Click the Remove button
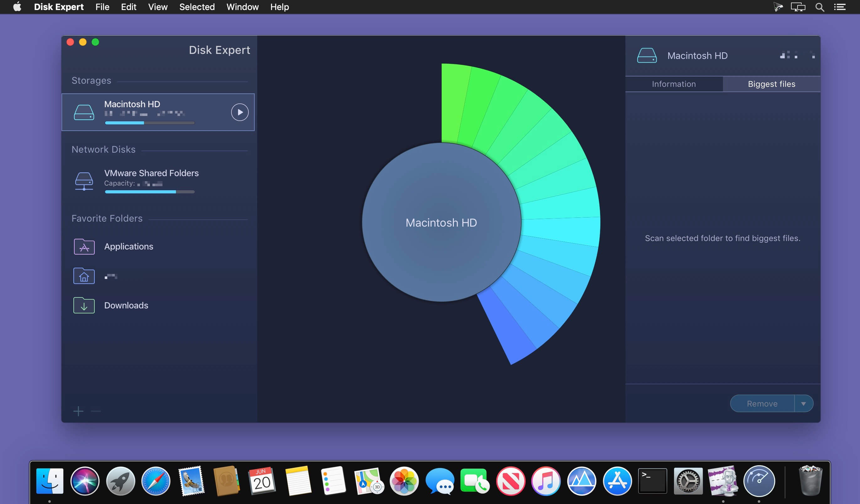Image resolution: width=860 pixels, height=504 pixels. [x=762, y=403]
